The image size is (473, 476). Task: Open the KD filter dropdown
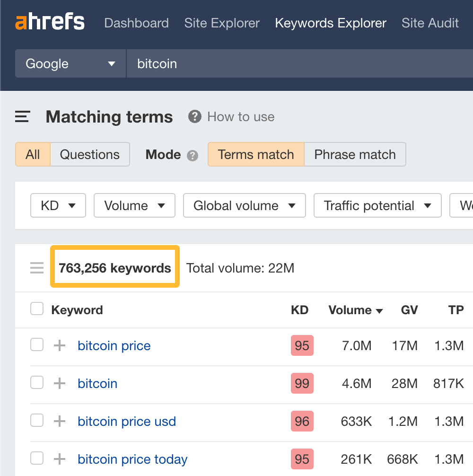[58, 205]
